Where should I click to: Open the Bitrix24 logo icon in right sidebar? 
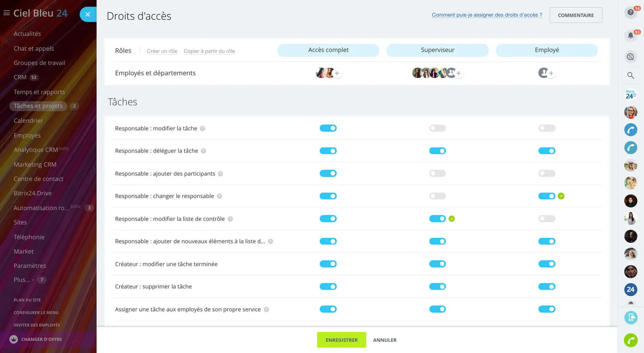[x=630, y=94]
